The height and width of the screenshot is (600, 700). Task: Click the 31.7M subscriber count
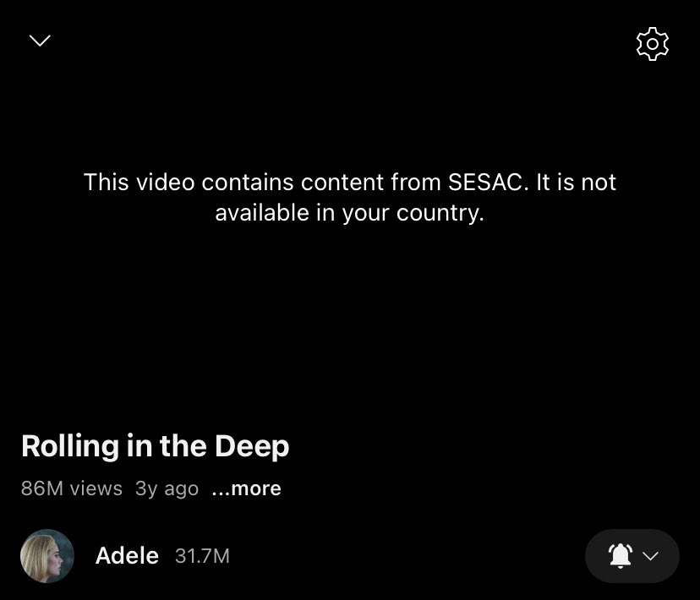(202, 556)
